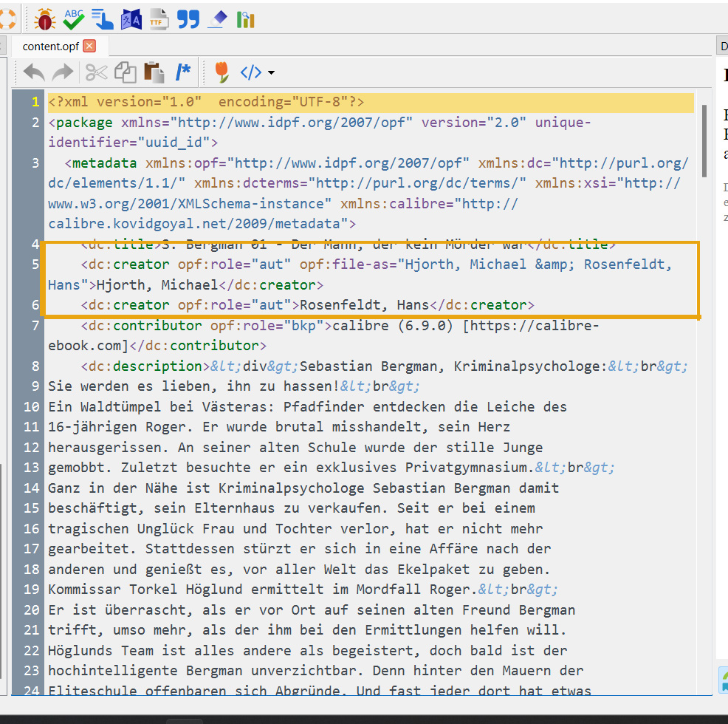Screen dimensions: 728x724
Task: Click the redo arrow
Action: click(x=63, y=72)
